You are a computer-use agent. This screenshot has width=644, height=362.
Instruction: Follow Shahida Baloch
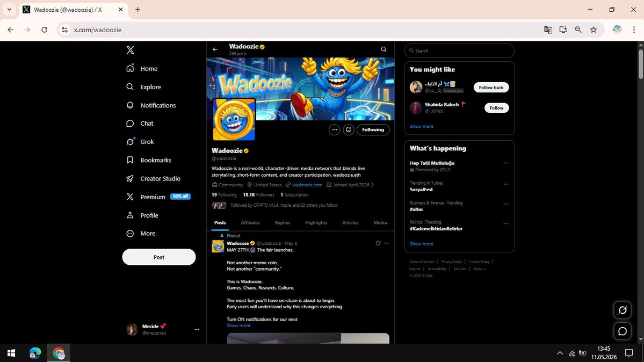(x=496, y=107)
